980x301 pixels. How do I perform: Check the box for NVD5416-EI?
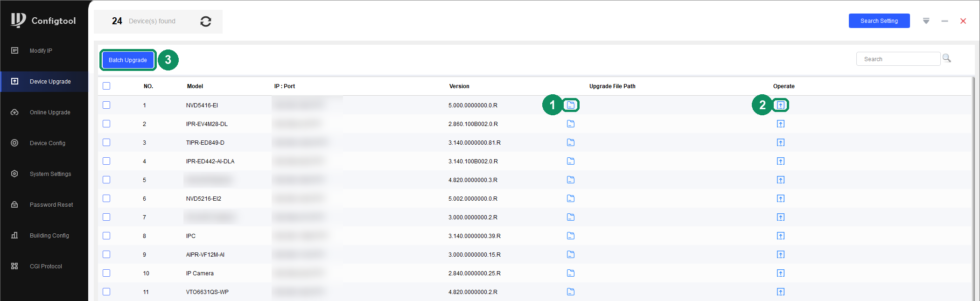pos(106,105)
